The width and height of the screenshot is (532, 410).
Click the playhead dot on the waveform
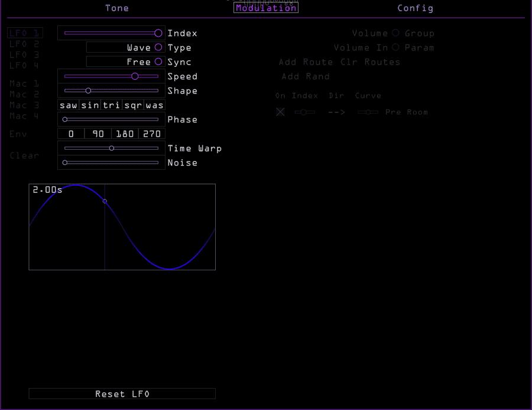(105, 201)
